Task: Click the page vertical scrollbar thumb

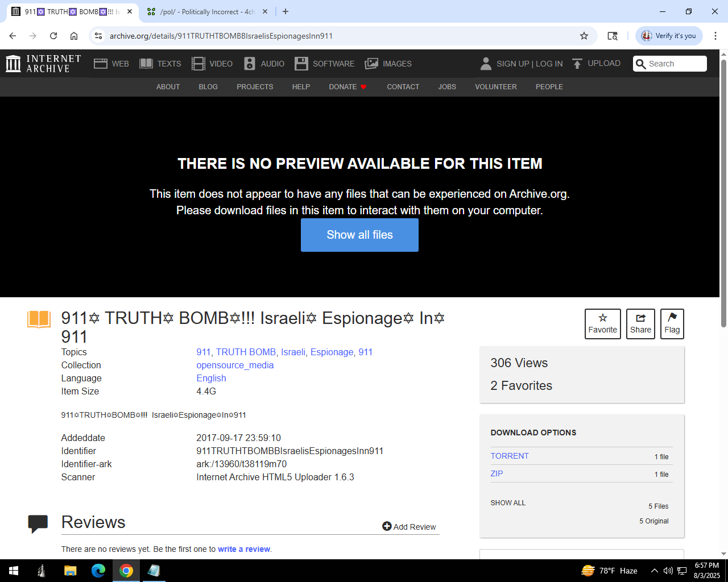Action: point(723,193)
